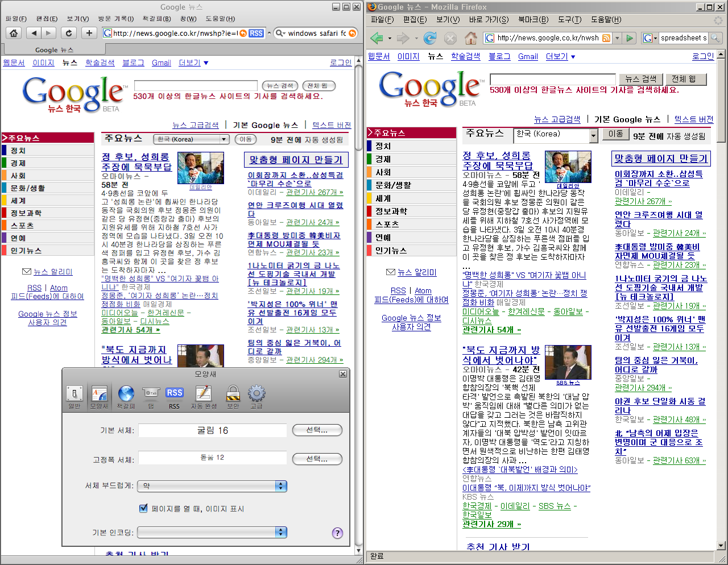Click the SBS 뉴스 photo thumbnail in Firefox
The height and width of the screenshot is (565, 728).
[568, 362]
